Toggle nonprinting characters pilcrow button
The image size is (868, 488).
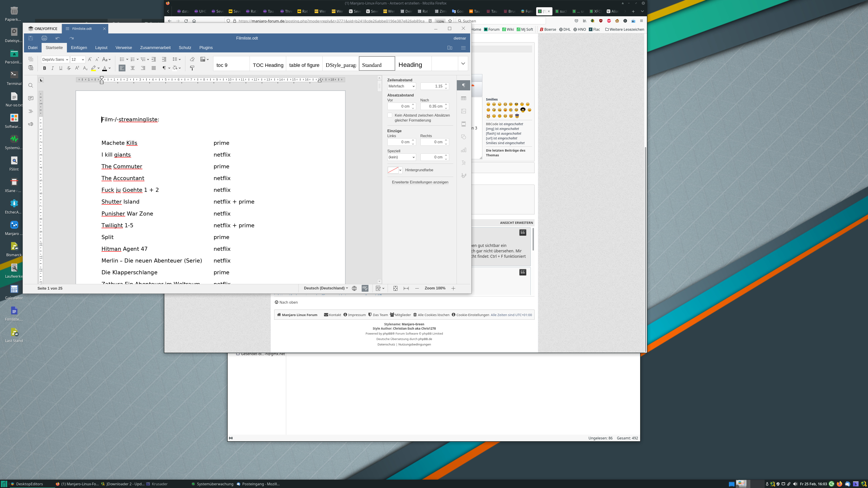pos(164,68)
